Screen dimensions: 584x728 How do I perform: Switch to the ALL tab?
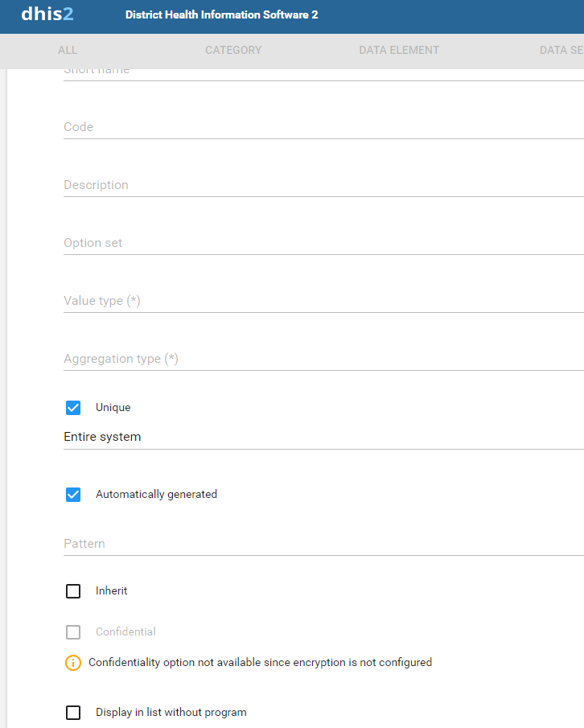(x=68, y=50)
